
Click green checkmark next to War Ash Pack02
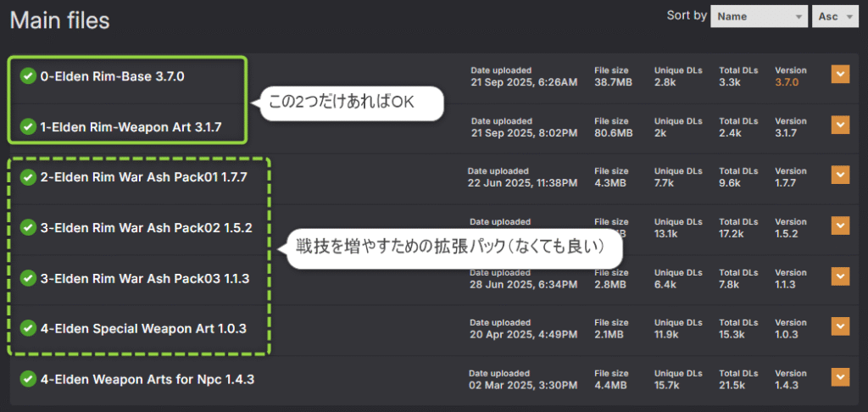(x=29, y=228)
